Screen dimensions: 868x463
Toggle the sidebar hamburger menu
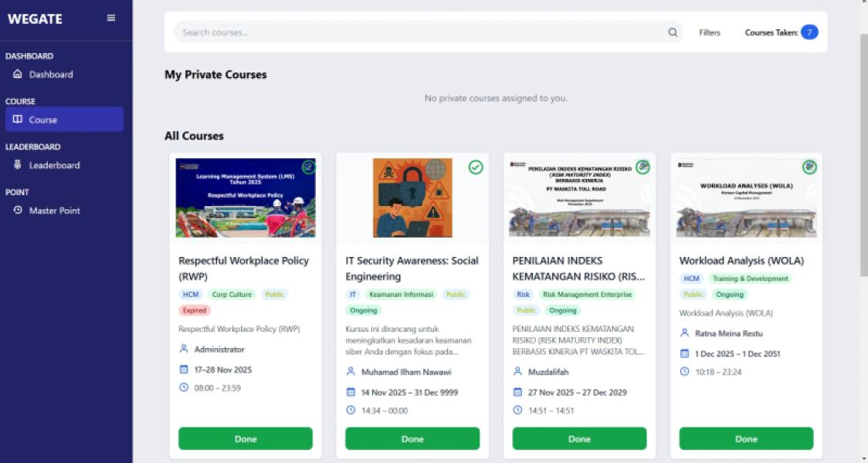click(x=111, y=19)
